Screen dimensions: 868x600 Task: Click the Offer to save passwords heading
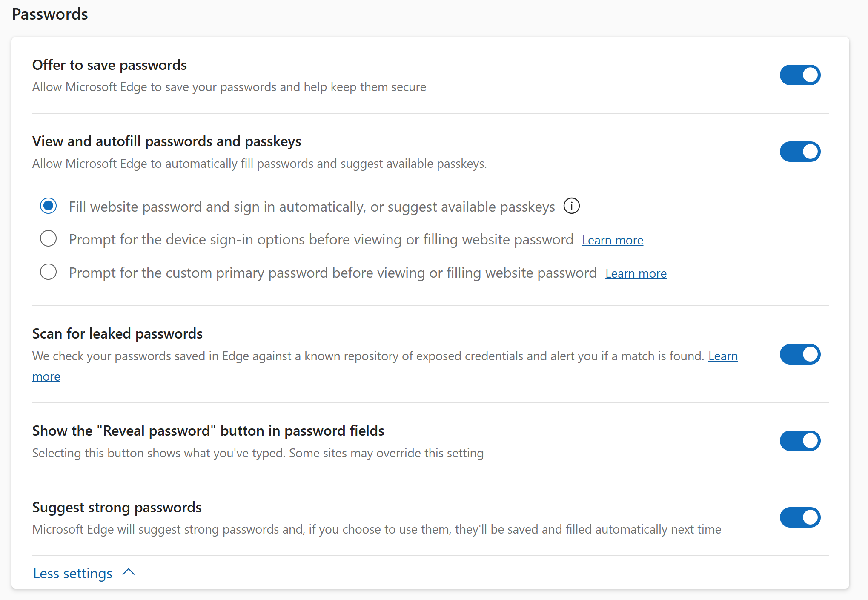[x=109, y=65]
